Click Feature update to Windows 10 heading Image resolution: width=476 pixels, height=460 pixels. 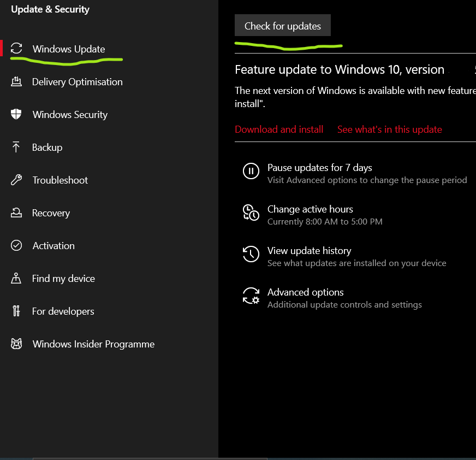pyautogui.click(x=340, y=70)
